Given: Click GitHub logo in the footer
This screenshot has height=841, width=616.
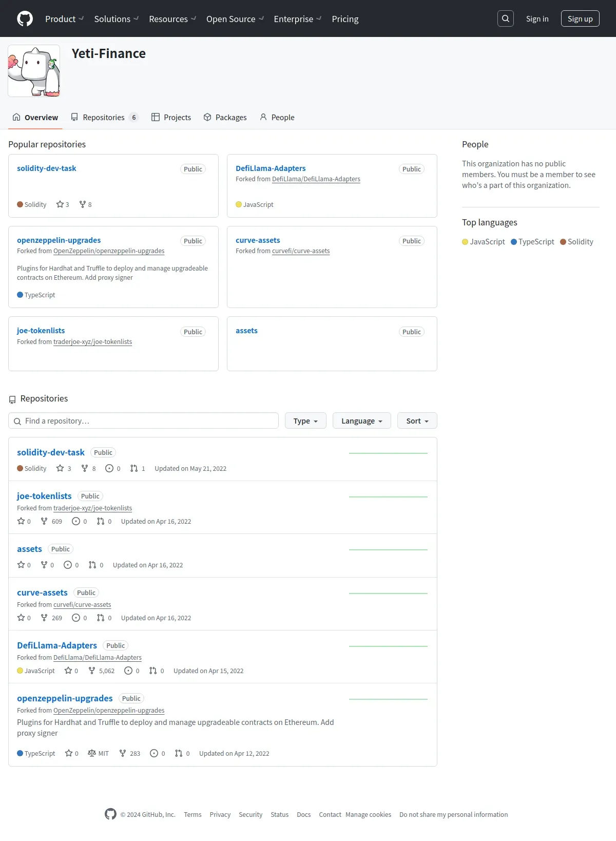Looking at the screenshot, I should [110, 814].
